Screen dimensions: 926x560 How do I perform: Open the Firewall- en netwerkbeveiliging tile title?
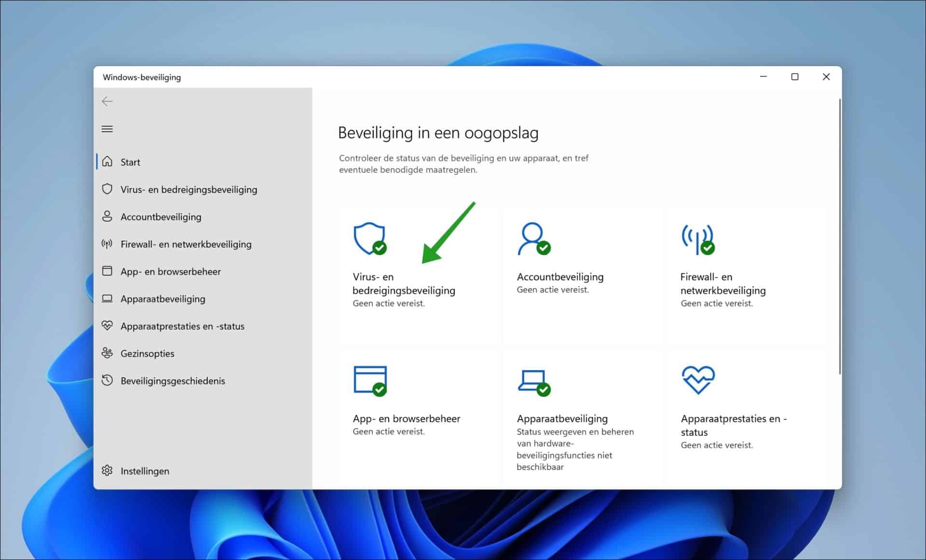tap(723, 284)
